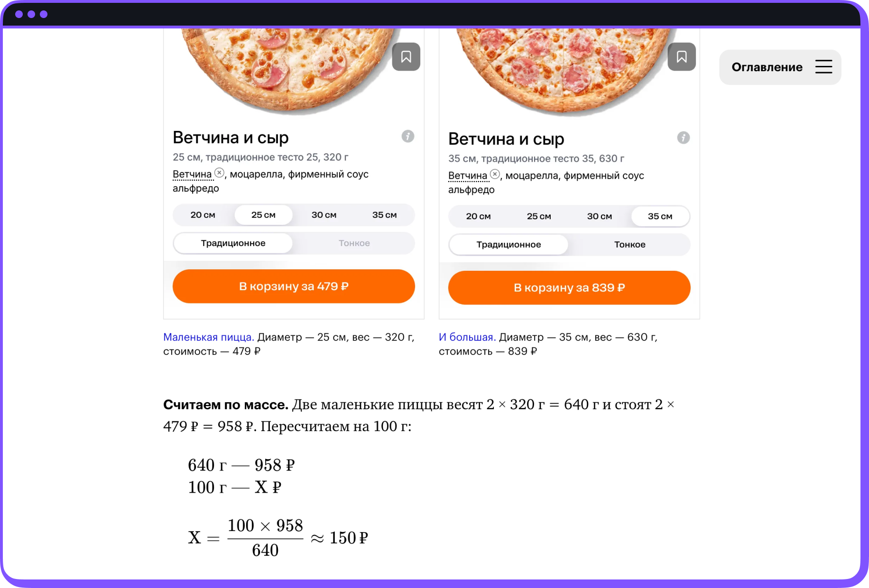Click the bookmark icon on the right pizza card
This screenshot has height=588, width=869.
(682, 56)
